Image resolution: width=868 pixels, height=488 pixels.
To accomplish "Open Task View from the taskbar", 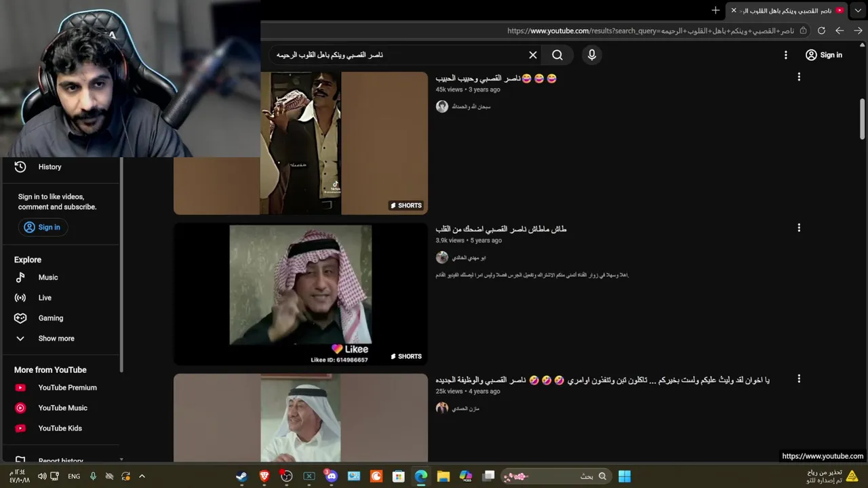I will 488,476.
